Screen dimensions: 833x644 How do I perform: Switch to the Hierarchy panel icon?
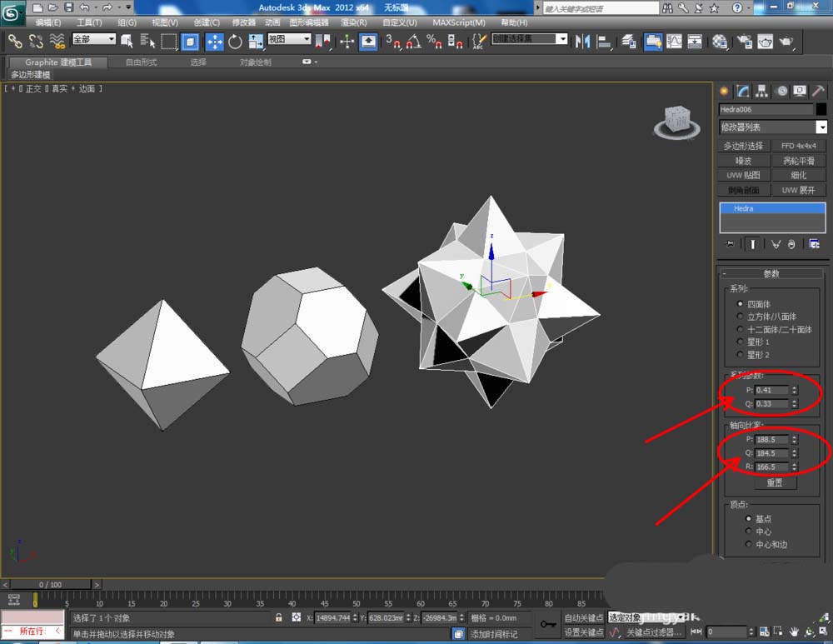coord(762,91)
